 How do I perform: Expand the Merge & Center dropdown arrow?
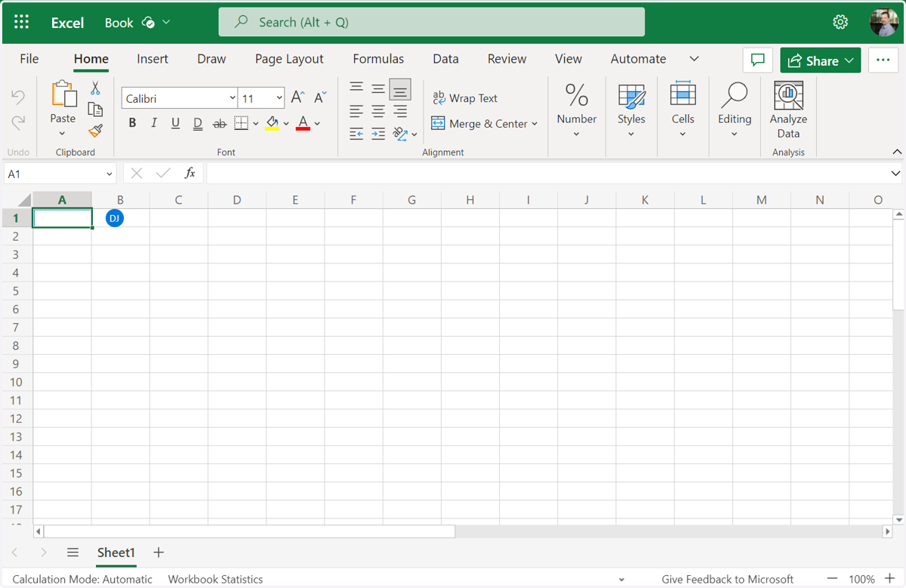(x=535, y=124)
